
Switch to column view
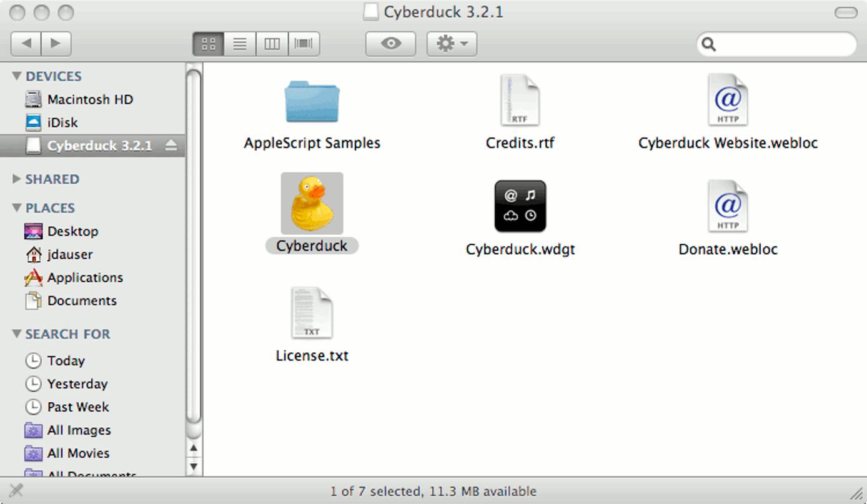(272, 44)
